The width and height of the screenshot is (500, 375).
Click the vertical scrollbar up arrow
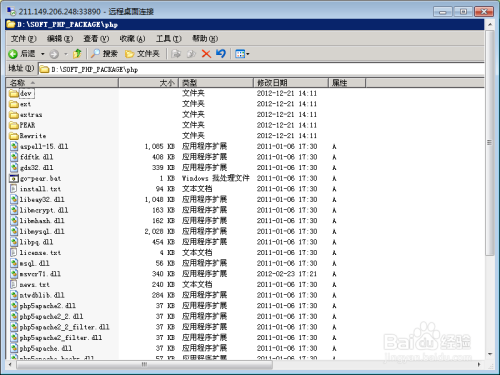tap(490, 25)
